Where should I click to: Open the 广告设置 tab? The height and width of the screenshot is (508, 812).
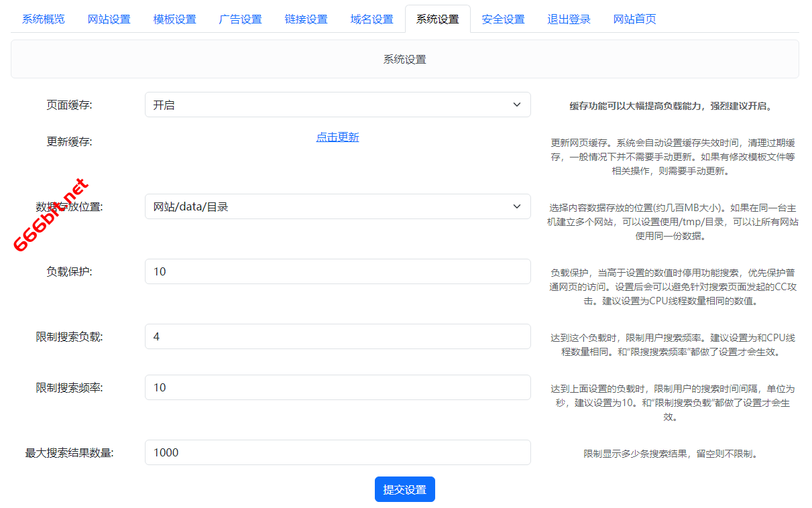point(240,19)
